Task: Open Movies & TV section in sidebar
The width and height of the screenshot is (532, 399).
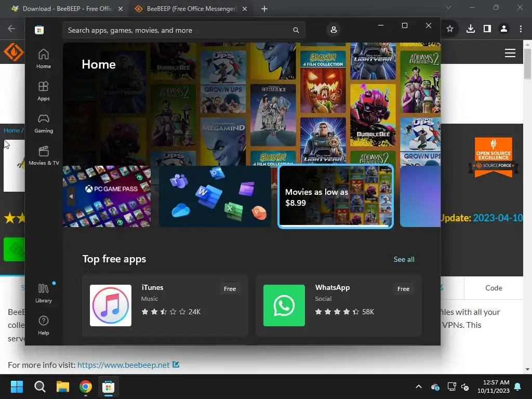Action: 44,156
